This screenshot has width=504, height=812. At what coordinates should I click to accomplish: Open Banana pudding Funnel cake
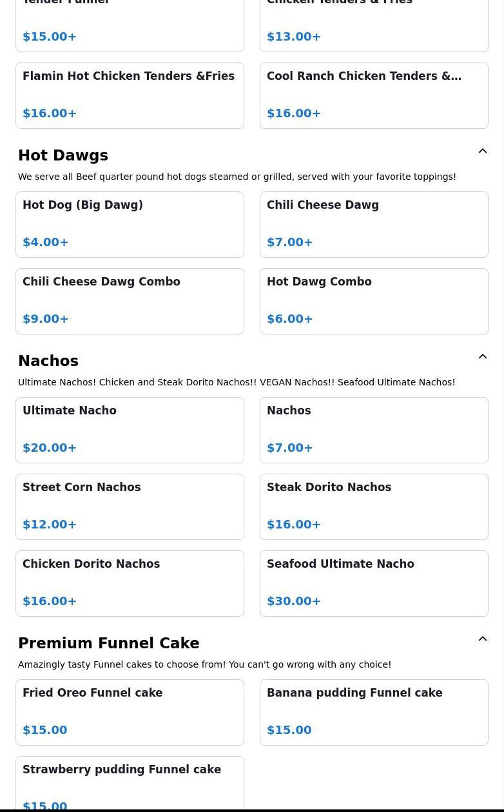point(374,712)
